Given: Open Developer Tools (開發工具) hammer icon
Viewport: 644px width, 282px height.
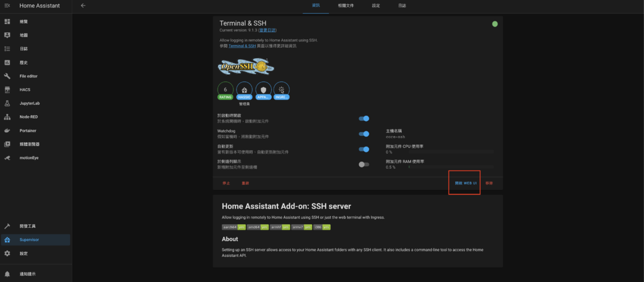Looking at the screenshot, I should [7, 226].
